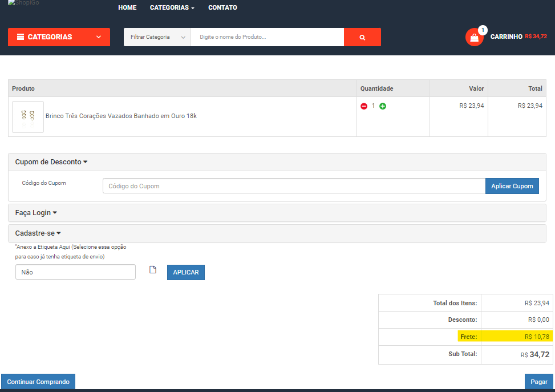The width and height of the screenshot is (555, 392).
Task: Click the red minus quantity icon
Action: pos(364,106)
